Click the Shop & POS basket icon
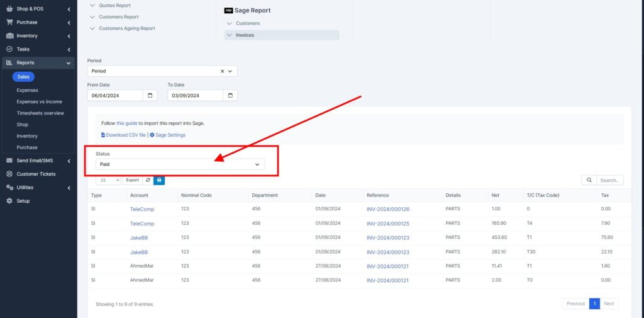Viewport: 644px width, 318px height. [9, 9]
